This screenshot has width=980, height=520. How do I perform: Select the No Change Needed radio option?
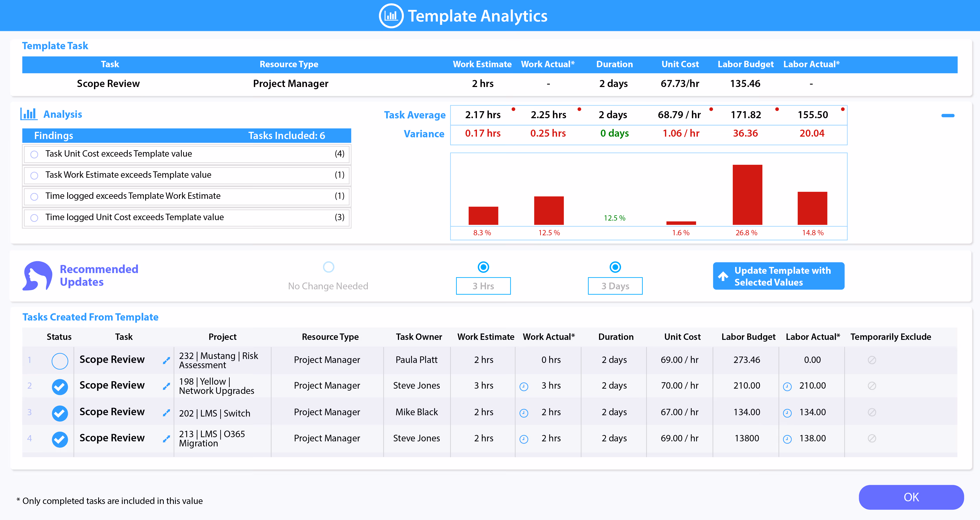pos(328,267)
